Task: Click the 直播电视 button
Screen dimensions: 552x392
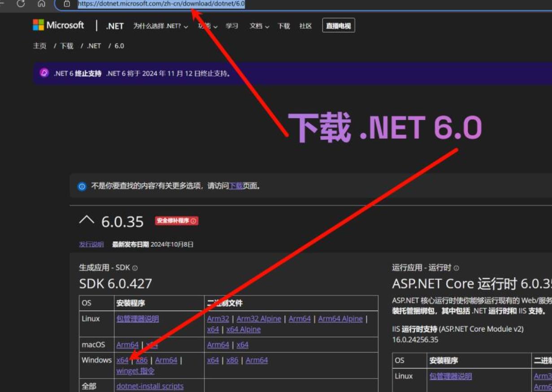Action: tap(339, 26)
